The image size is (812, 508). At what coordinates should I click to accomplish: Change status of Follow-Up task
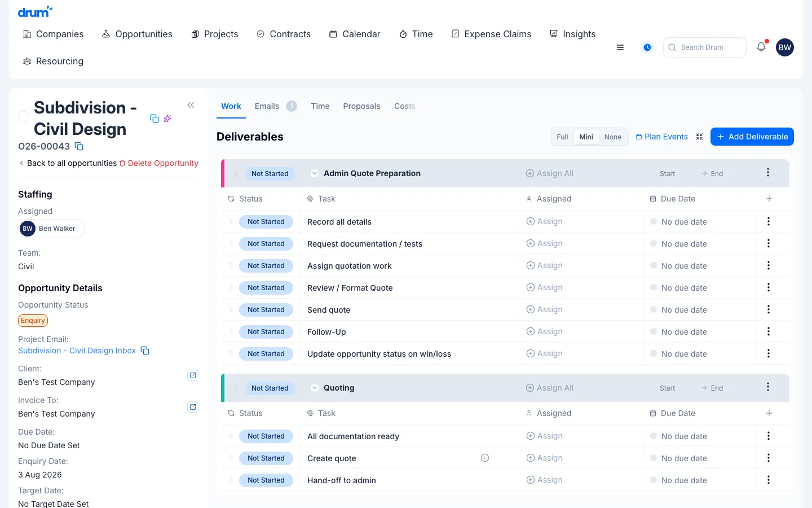coord(266,332)
